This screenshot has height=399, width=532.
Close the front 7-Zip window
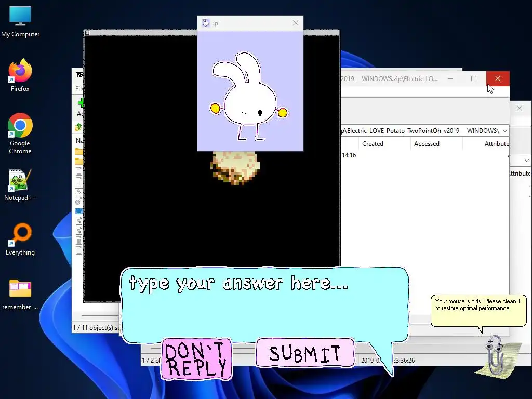click(x=498, y=79)
